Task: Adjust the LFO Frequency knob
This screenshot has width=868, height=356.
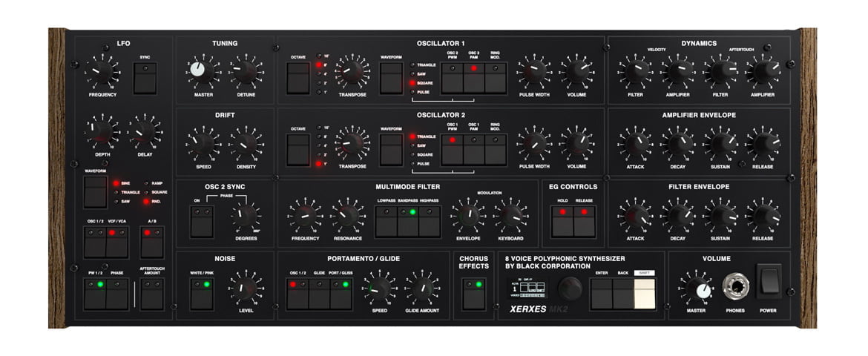Action: click(102, 72)
